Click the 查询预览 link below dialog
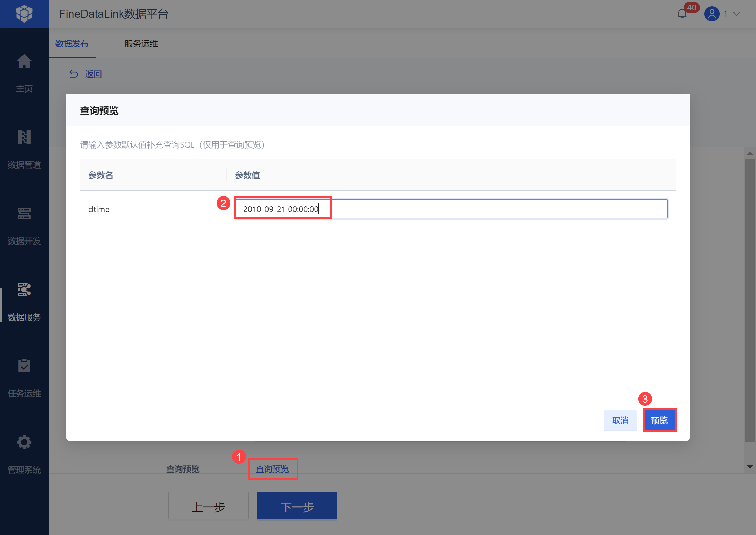The width and height of the screenshot is (756, 535). (272, 469)
